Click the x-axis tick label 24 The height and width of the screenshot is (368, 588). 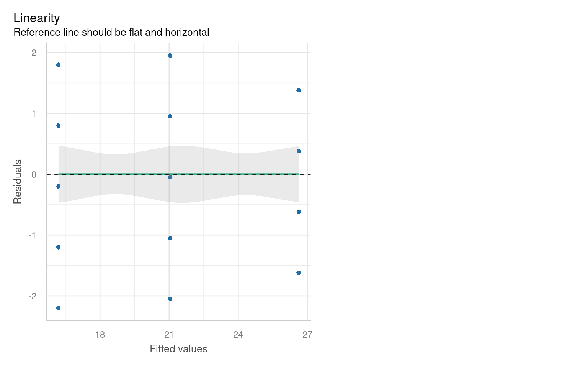click(238, 335)
